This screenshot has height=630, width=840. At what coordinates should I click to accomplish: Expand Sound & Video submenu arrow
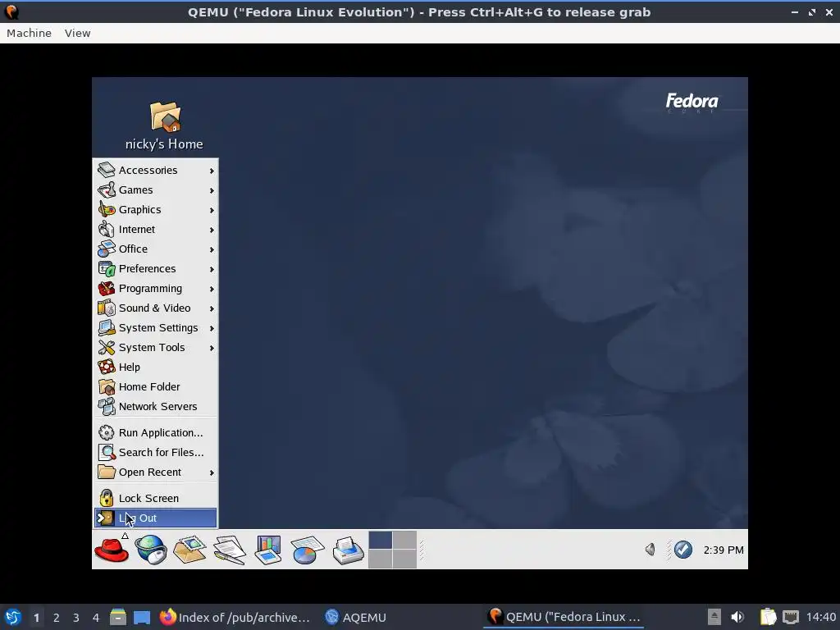point(212,308)
